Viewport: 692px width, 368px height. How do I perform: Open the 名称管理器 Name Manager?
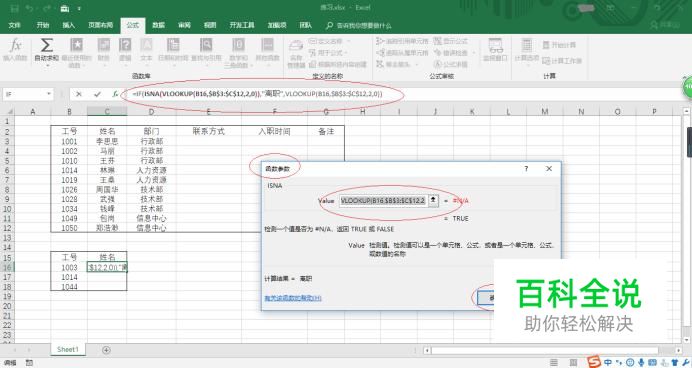(x=296, y=53)
